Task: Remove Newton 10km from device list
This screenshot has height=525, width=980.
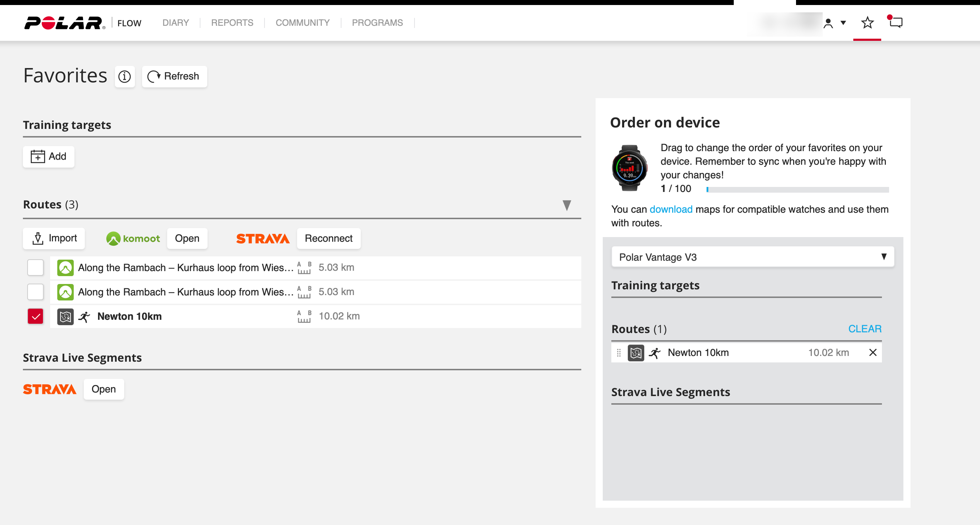Action: [x=873, y=352]
